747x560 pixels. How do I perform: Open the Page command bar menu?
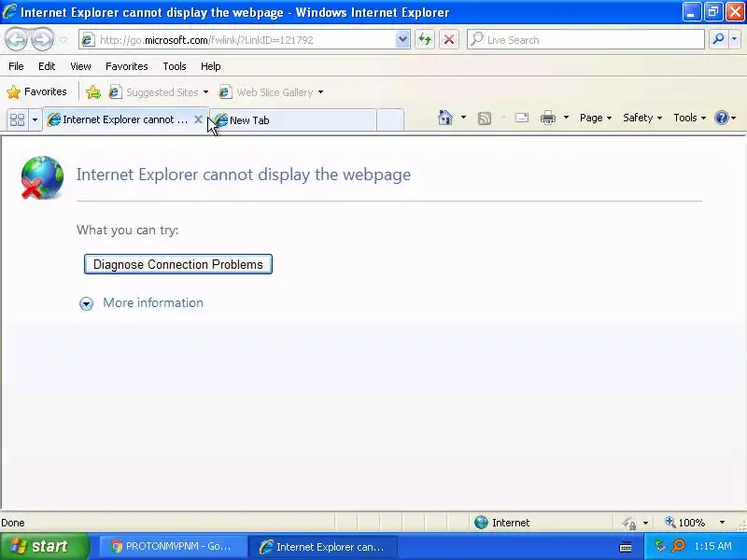[x=596, y=118]
